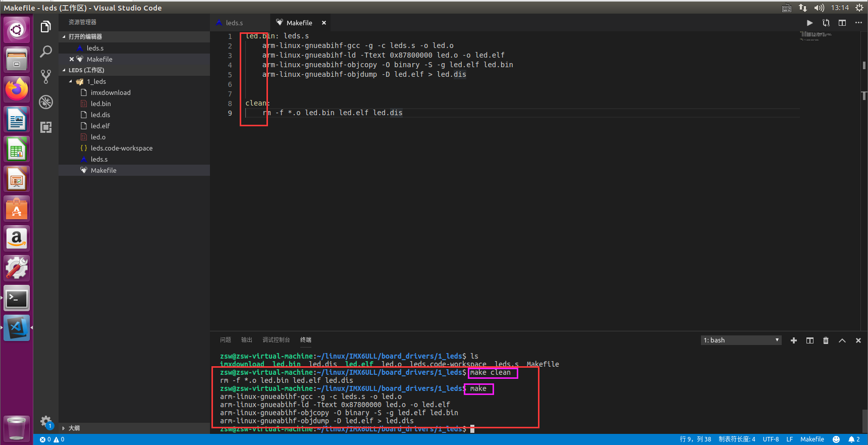Open the Search view in activity bar
Viewport: 868px width, 445px height.
(x=46, y=52)
